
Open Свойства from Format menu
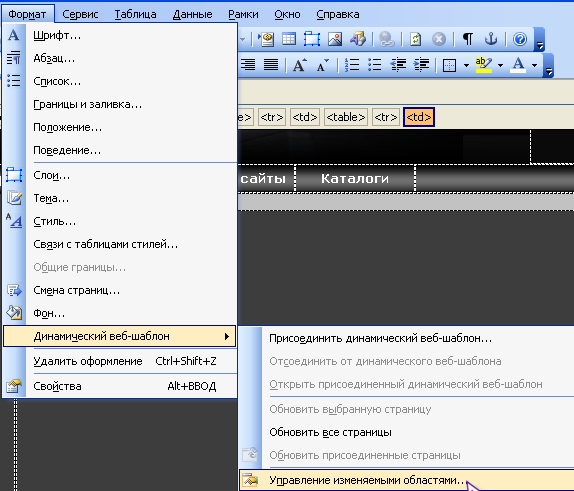119,386
